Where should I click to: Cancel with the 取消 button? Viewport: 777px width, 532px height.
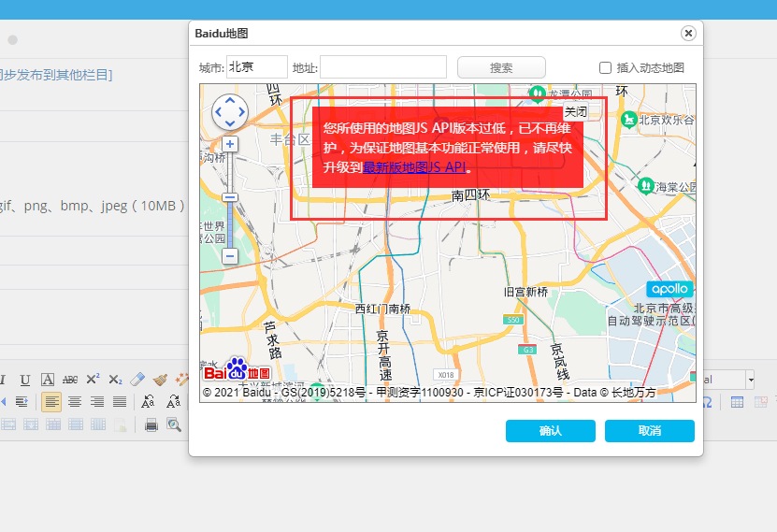pyautogui.click(x=650, y=431)
